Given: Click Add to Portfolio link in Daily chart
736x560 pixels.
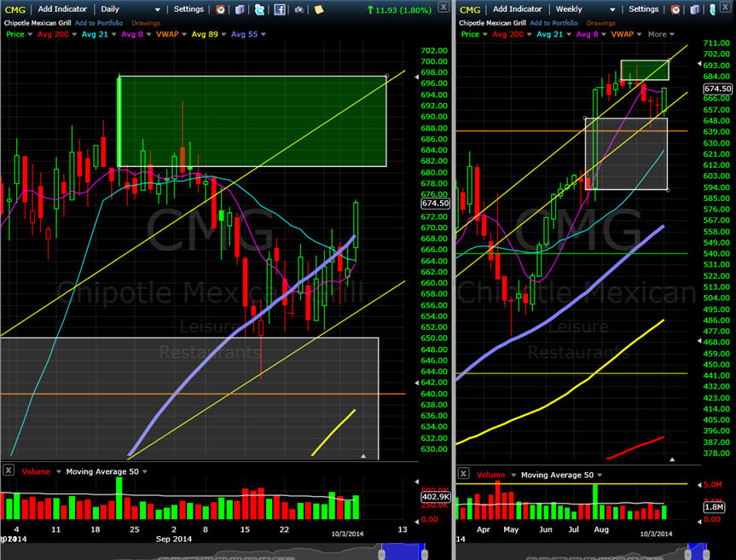Looking at the screenshot, I should 99,22.
